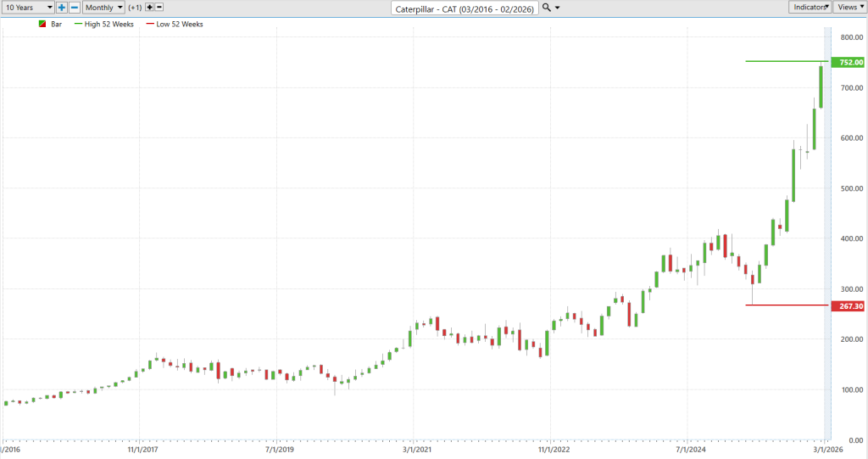
Task: Click the red 267.30 price tag
Action: [x=848, y=306]
